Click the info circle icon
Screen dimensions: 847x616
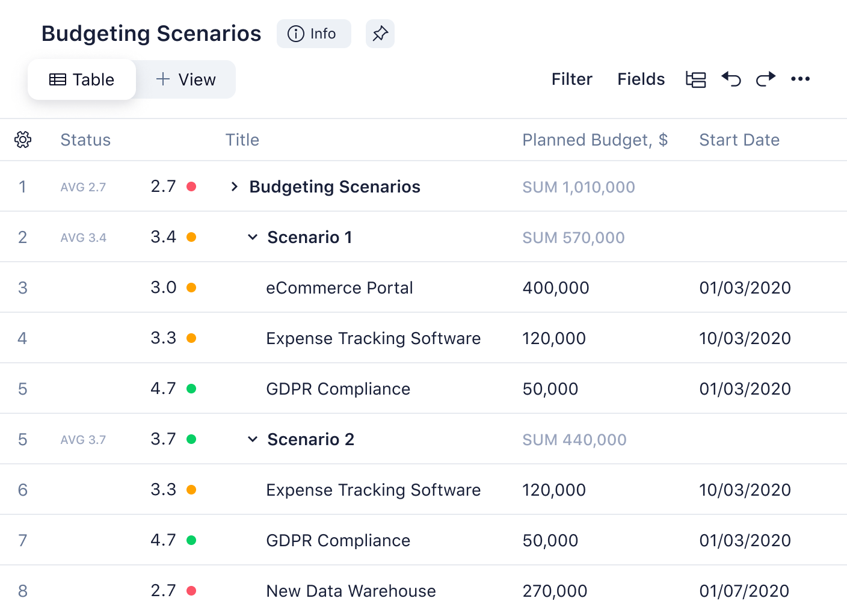[x=295, y=34]
